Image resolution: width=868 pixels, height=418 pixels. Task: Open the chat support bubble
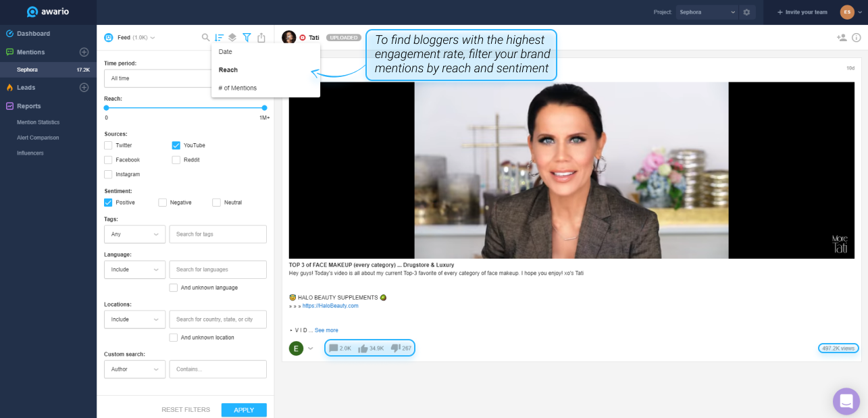[846, 401]
